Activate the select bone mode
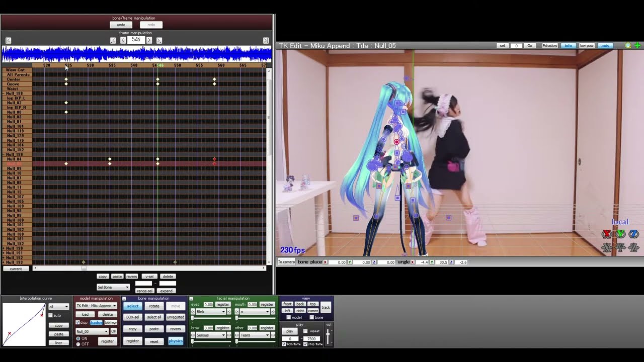Image resolution: width=644 pixels, height=362 pixels. [133, 306]
